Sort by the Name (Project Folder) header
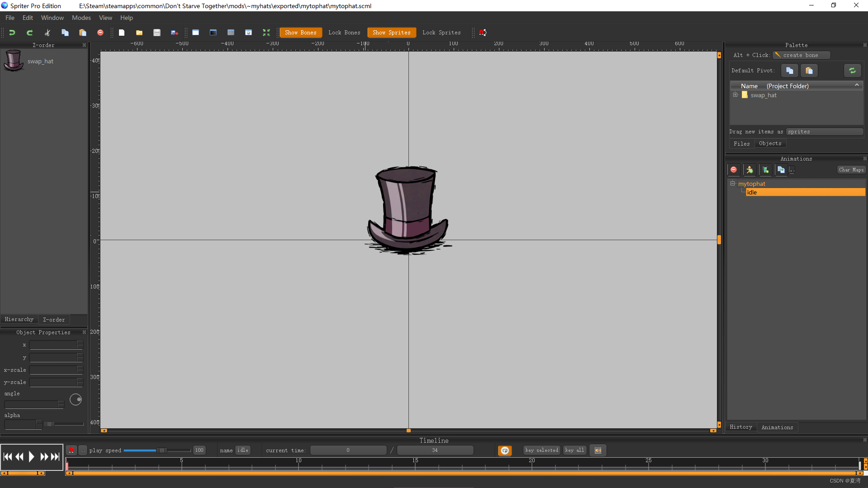 coord(797,86)
